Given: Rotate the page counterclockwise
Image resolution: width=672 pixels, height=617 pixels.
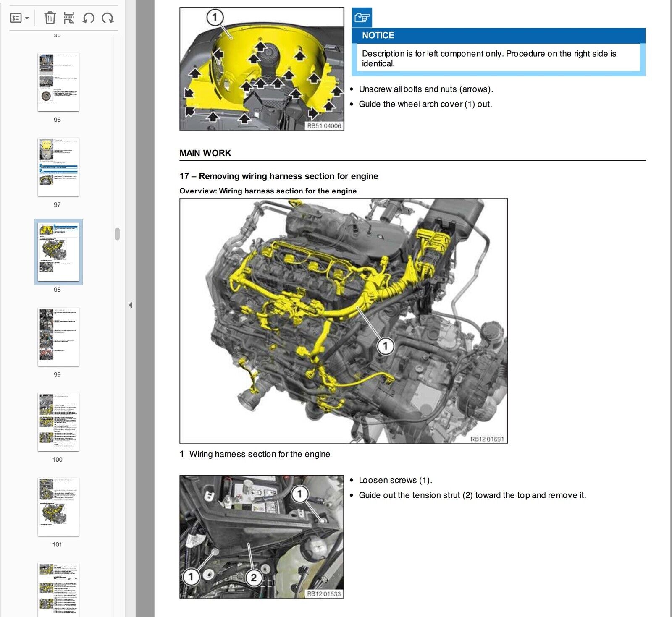Looking at the screenshot, I should pos(88,18).
